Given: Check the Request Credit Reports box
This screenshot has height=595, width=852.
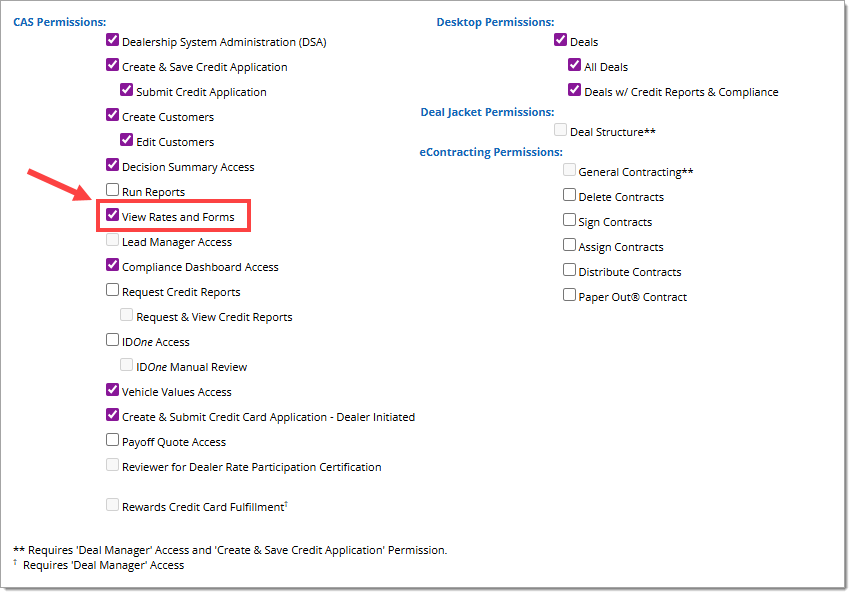Looking at the screenshot, I should point(113,292).
